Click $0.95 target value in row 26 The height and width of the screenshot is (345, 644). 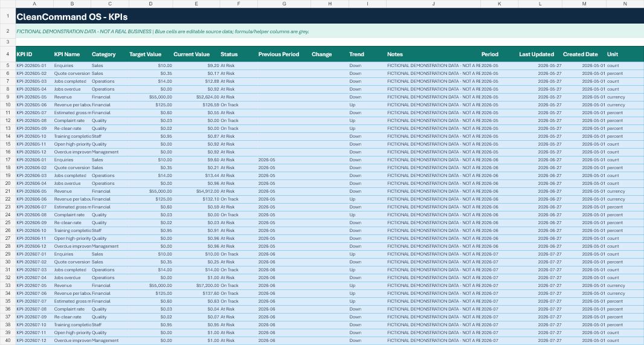pyautogui.click(x=151, y=230)
